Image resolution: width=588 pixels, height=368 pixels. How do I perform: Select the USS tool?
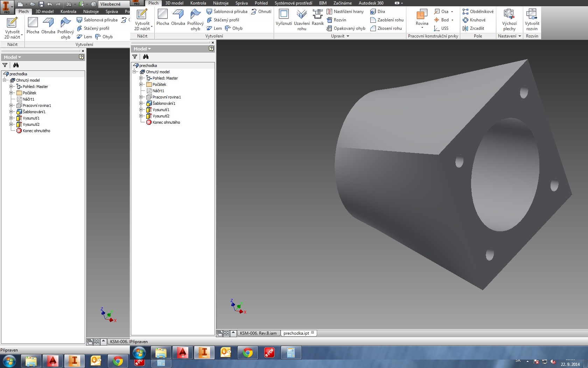pyautogui.click(x=441, y=28)
